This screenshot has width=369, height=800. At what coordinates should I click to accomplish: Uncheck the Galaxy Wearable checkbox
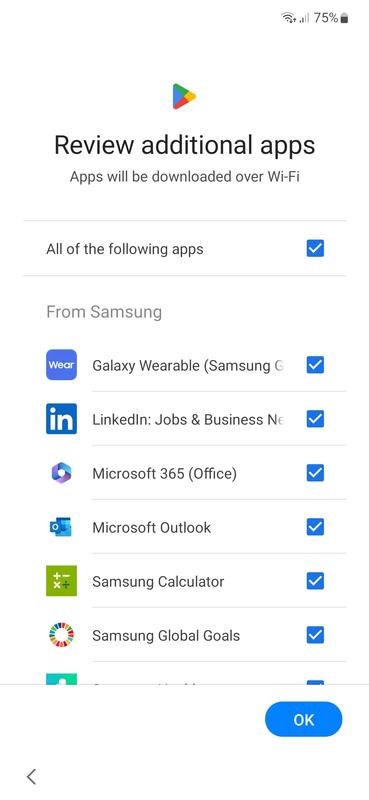[x=315, y=365]
